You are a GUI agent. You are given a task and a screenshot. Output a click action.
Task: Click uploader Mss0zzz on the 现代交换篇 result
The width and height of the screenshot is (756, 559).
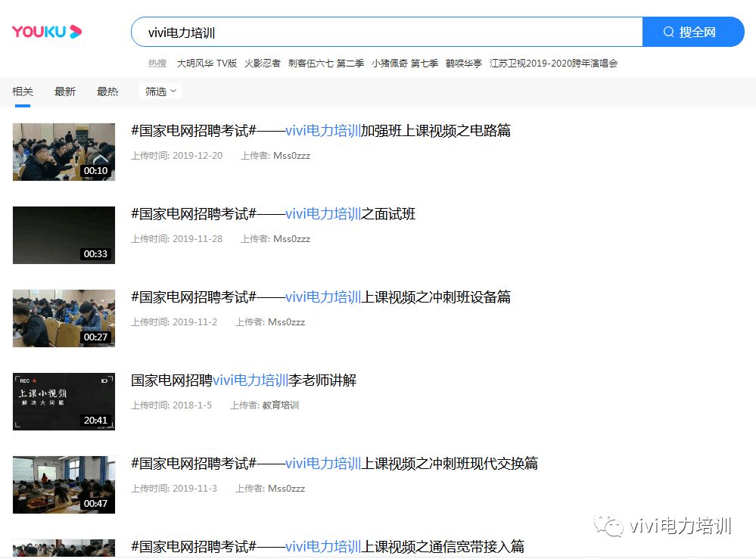(286, 489)
